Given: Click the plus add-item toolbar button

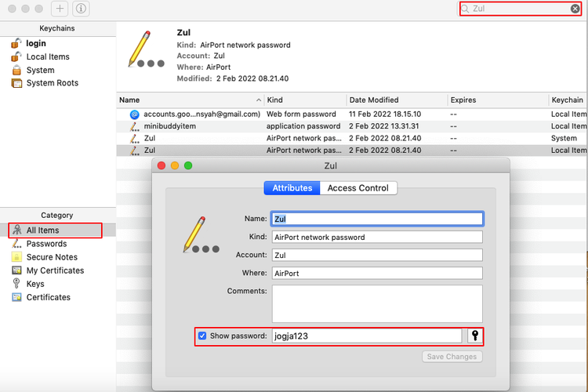Looking at the screenshot, I should pyautogui.click(x=60, y=9).
